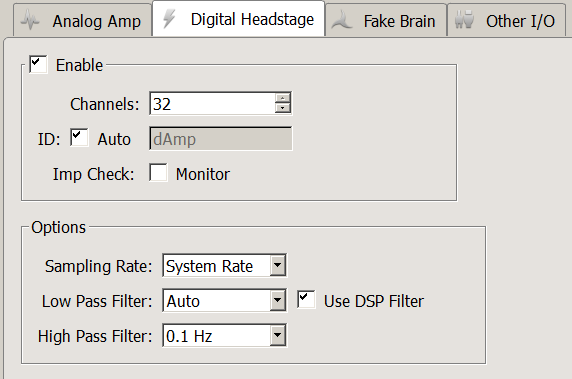
Task: Click the waveform icon on Analog Amp tab
Action: [x=30, y=20]
